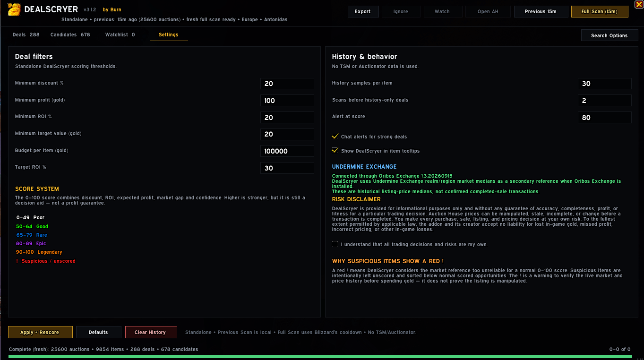Screen dimensions: 644x360
Task: Click the "80-89 Epic" score legend entry
Action: (31, 243)
